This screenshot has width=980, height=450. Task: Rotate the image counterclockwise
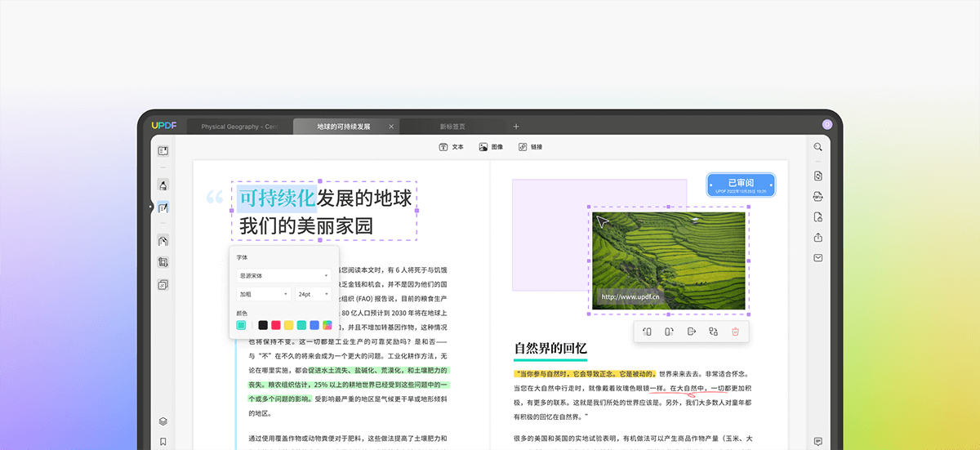pyautogui.click(x=647, y=332)
